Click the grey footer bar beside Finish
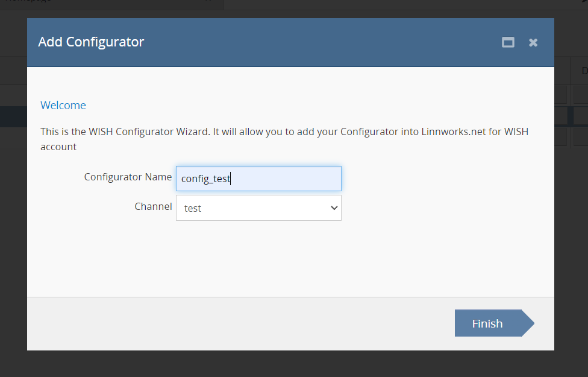Image resolution: width=588 pixels, height=377 pixels. pos(241,323)
